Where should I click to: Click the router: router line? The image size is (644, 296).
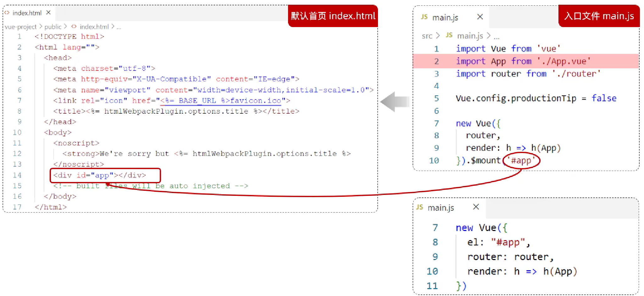pos(510,257)
